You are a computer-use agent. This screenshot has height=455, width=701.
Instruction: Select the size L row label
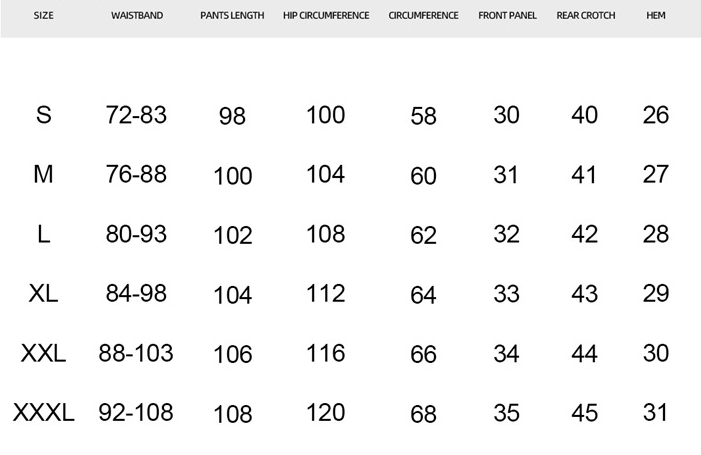[x=43, y=234]
